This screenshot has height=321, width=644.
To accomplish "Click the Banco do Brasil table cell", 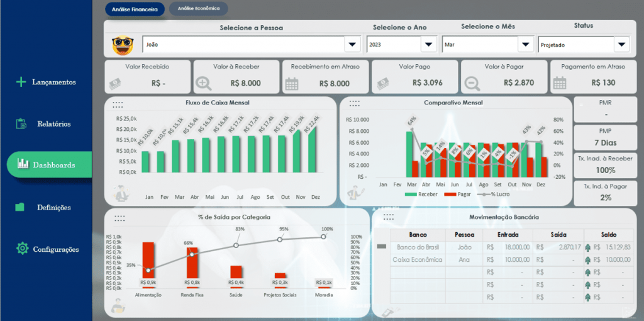I will coord(418,247).
